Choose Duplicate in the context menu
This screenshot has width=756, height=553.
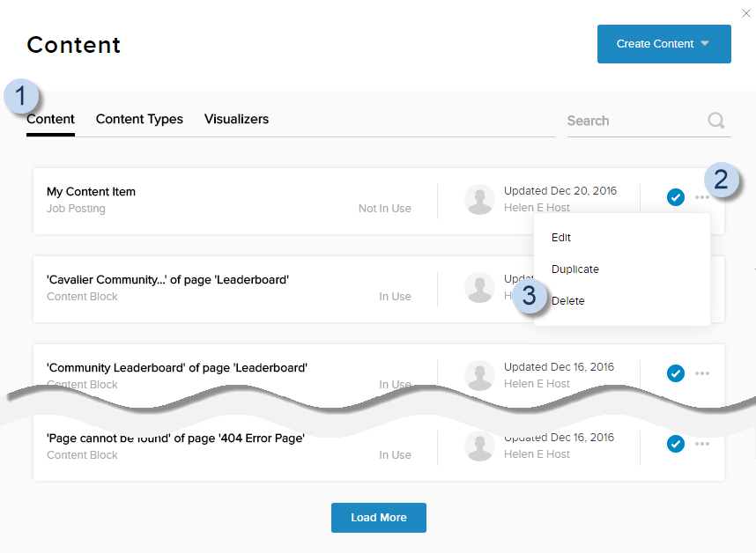tap(574, 269)
